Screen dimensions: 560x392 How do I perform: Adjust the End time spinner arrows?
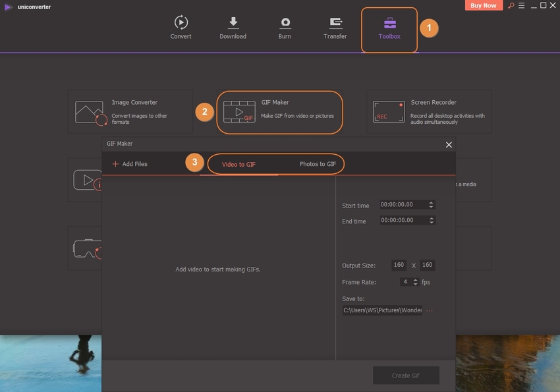[x=431, y=221]
